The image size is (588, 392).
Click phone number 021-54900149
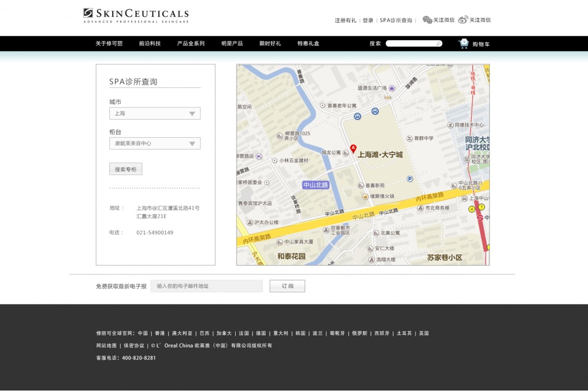click(x=155, y=233)
